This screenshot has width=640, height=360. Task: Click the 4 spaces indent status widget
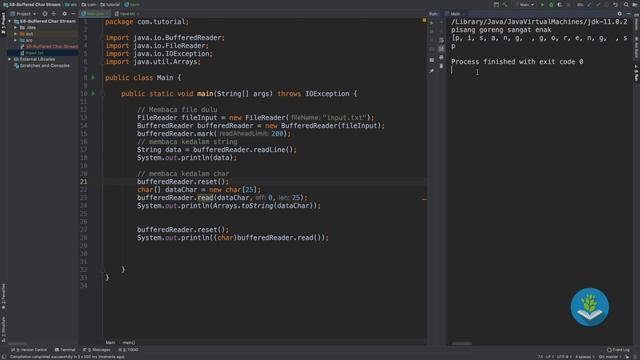coord(584,357)
